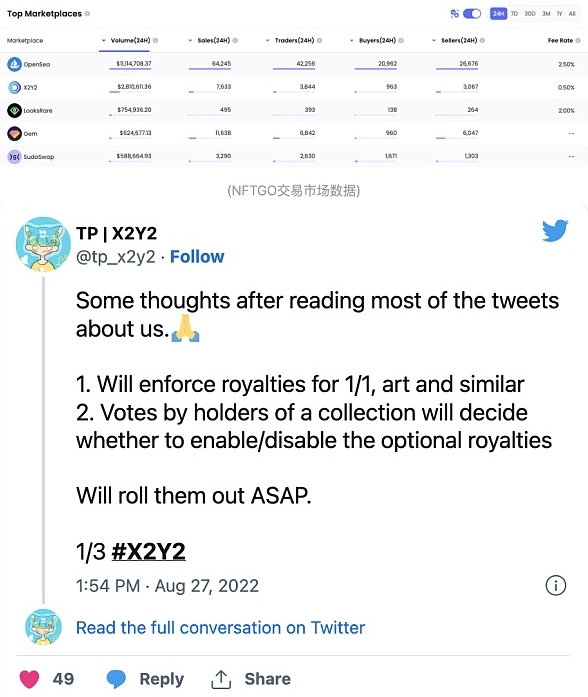Open Read the full conversation on Twitter
588x697 pixels.
point(220,628)
